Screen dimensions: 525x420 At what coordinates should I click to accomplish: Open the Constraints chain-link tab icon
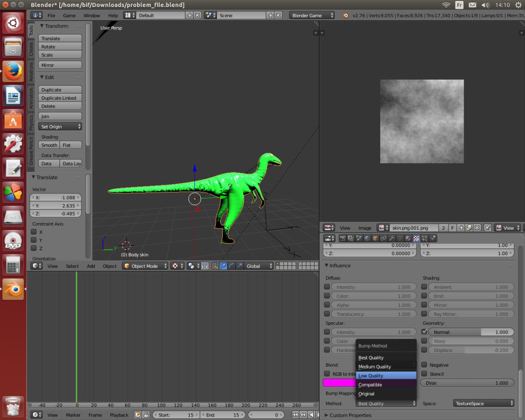click(x=383, y=238)
